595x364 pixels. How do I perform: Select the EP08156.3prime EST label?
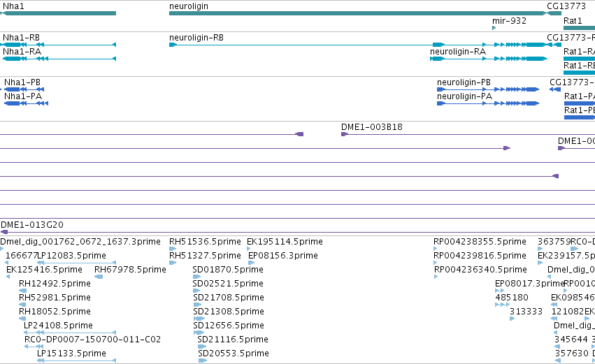[x=283, y=256]
